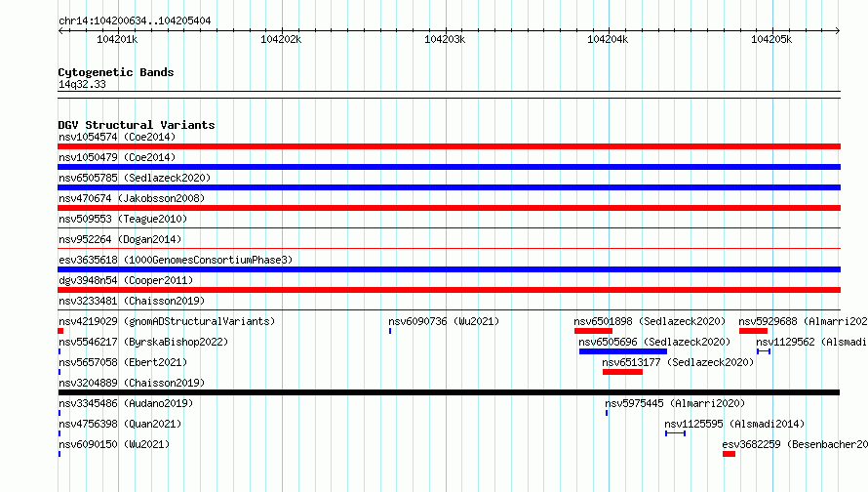This screenshot has width=868, height=492.
Task: Select nsv470674 (Jakobsson2008) label
Action: tap(132, 198)
